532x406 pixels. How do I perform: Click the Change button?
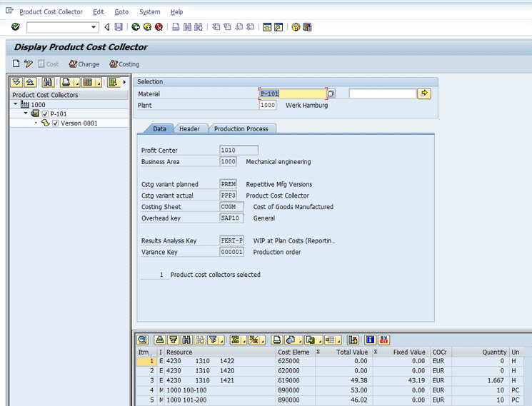coord(84,64)
